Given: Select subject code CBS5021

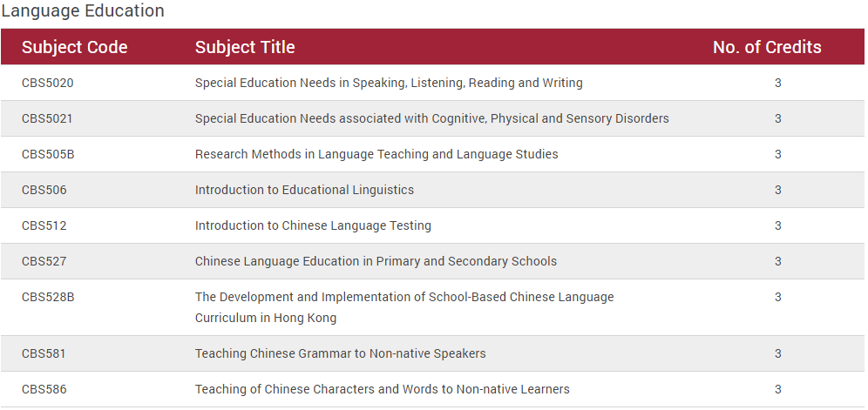Looking at the screenshot, I should point(47,118).
